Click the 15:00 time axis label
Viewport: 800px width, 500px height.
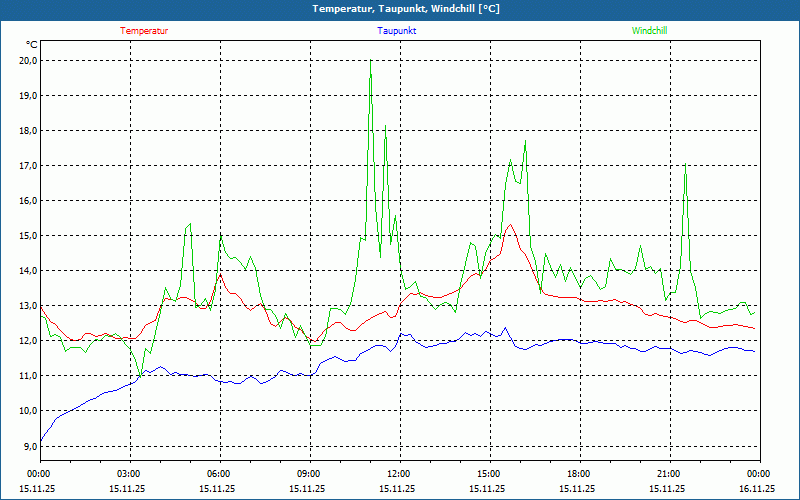pos(489,474)
